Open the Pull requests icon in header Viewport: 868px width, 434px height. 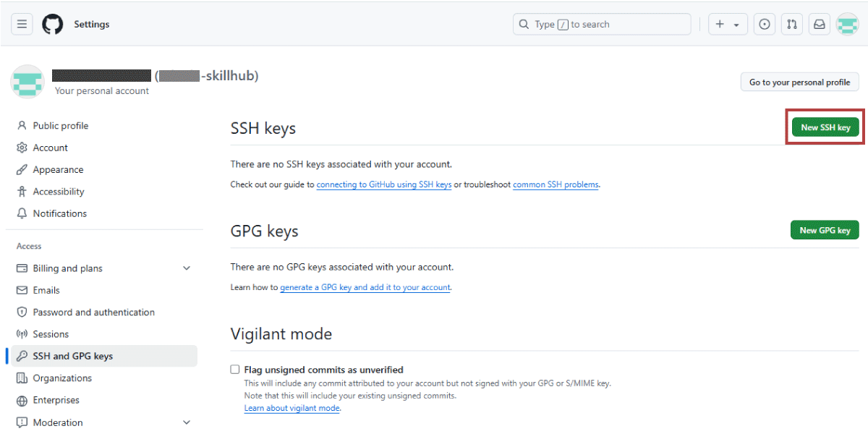tap(792, 24)
